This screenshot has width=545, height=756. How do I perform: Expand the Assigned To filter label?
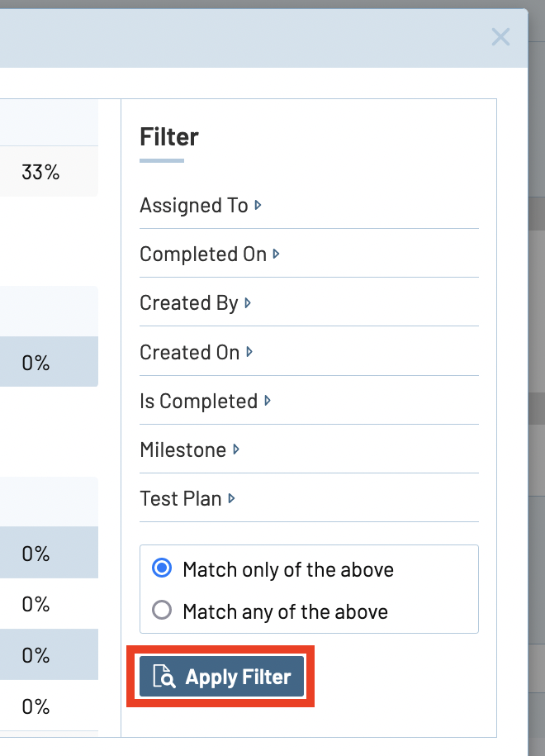194,206
